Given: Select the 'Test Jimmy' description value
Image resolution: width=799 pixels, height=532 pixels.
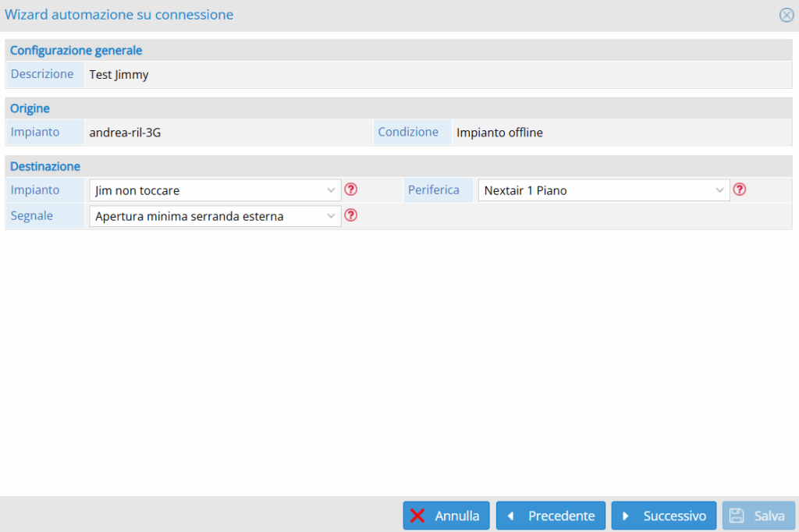Looking at the screenshot, I should [119, 74].
